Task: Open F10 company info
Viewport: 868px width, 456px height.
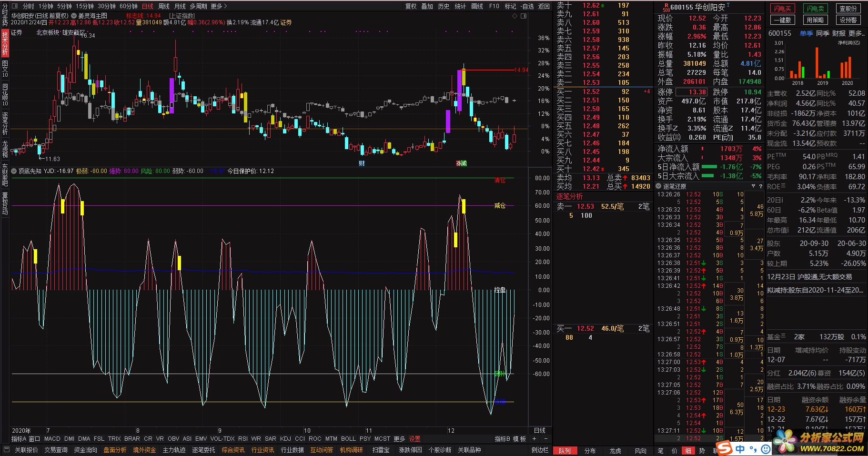Action: [495, 6]
